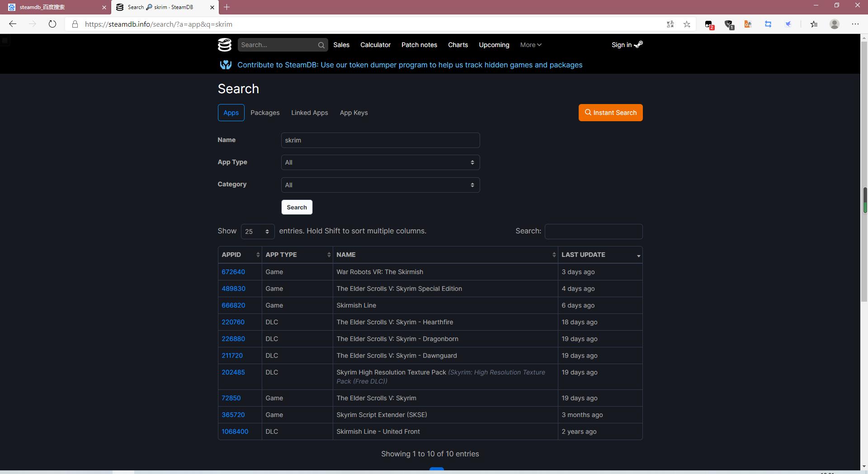Image resolution: width=868 pixels, height=474 pixels.
Task: Open app 489830 link
Action: [x=233, y=289]
